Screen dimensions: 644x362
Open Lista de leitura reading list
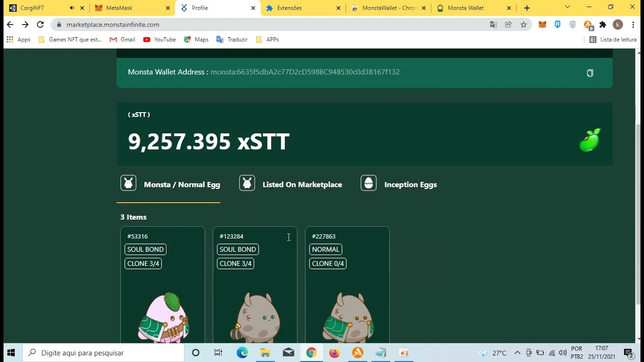[613, 39]
